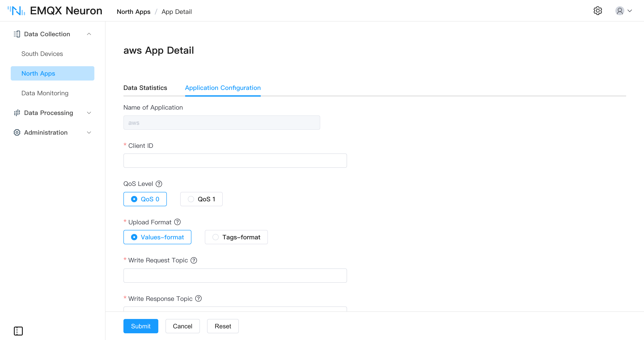Viewport: 644px width, 340px height.
Task: Click the EMQX Neuron title text
Action: 66,11
